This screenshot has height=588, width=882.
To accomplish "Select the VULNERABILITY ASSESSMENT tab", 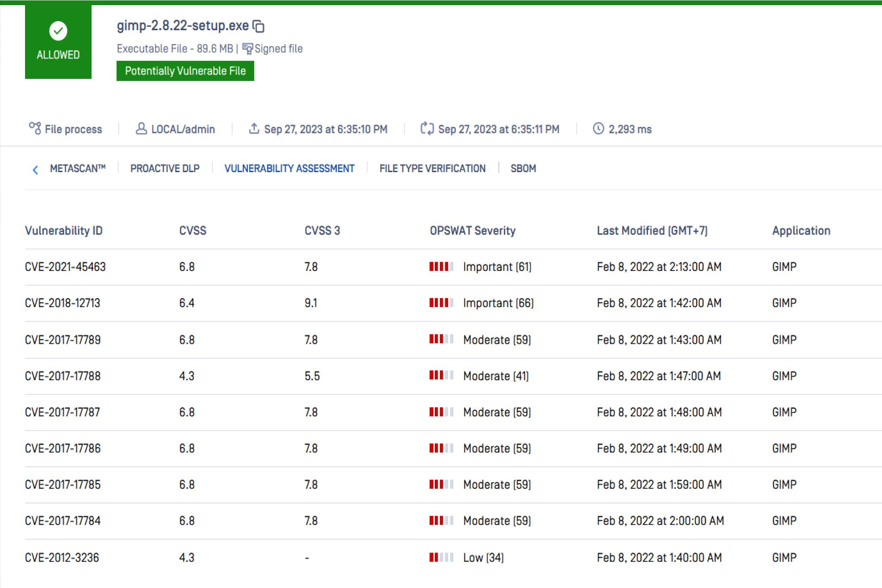I will pyautogui.click(x=289, y=169).
